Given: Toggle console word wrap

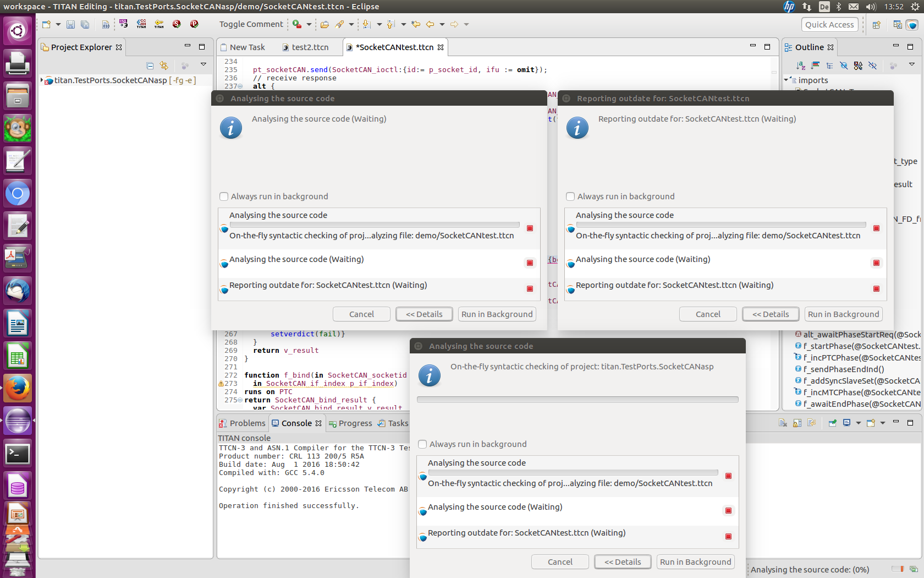Looking at the screenshot, I should tap(811, 423).
